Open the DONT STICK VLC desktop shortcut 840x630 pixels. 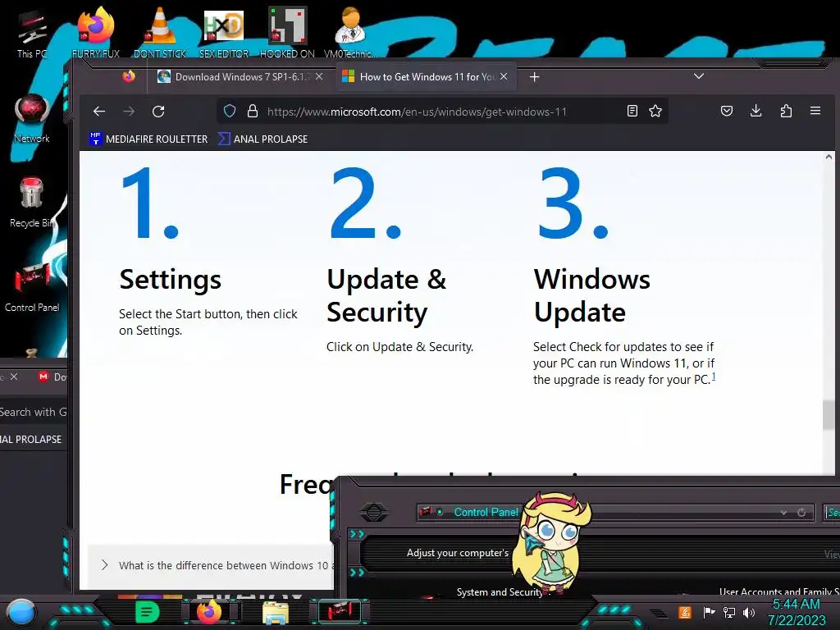tap(160, 32)
